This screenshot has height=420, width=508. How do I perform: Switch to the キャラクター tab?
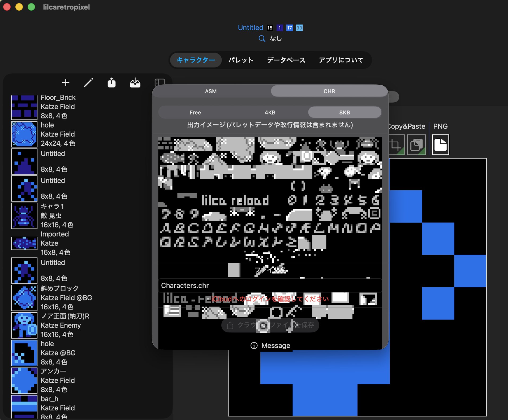pos(196,60)
